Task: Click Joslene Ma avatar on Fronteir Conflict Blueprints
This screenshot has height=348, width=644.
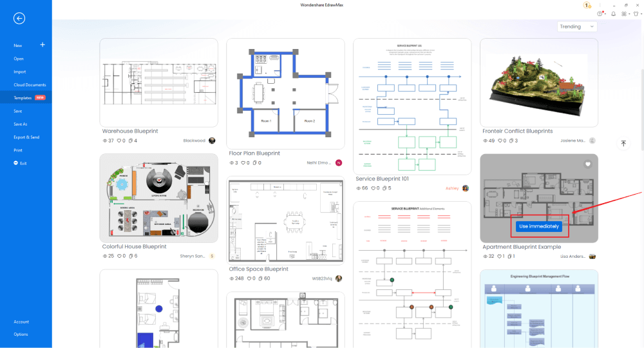Action: [x=592, y=140]
